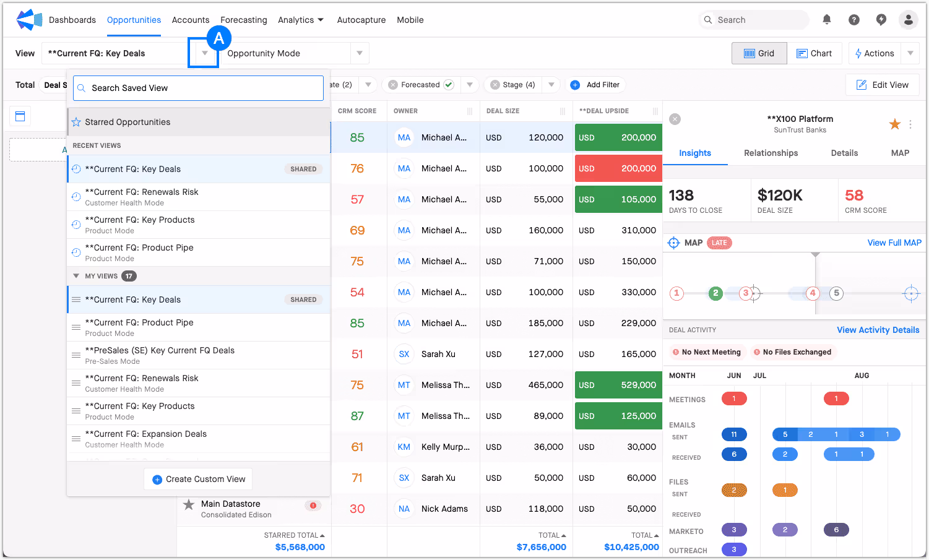This screenshot has width=929, height=560.
Task: Star the Starred Opportunities view
Action: click(x=76, y=122)
